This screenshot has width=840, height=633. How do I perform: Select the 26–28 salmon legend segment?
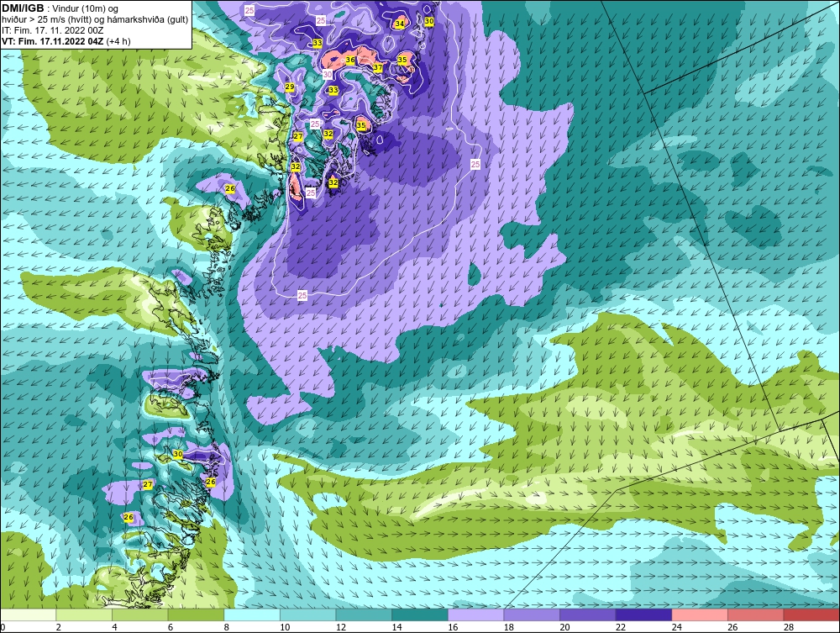756,615
